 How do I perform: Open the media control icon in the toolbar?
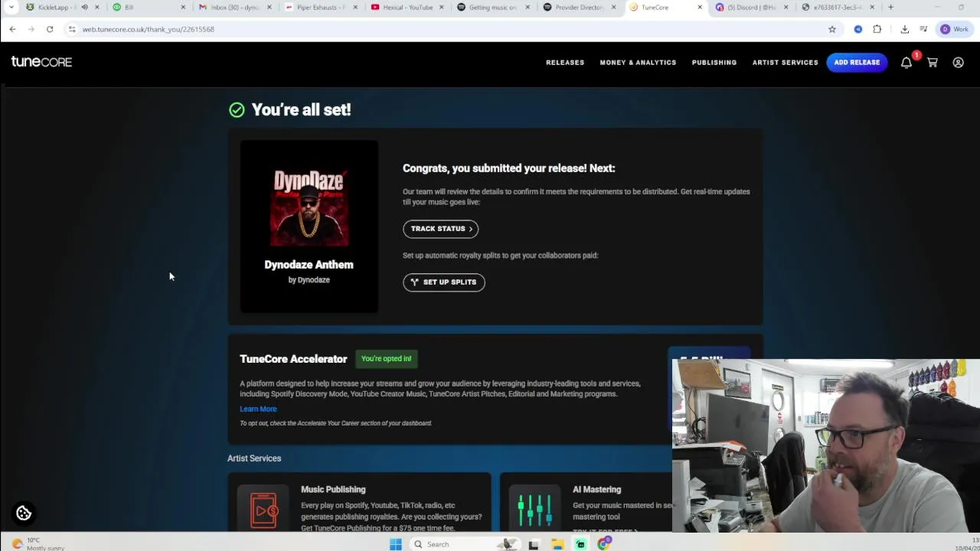click(923, 29)
